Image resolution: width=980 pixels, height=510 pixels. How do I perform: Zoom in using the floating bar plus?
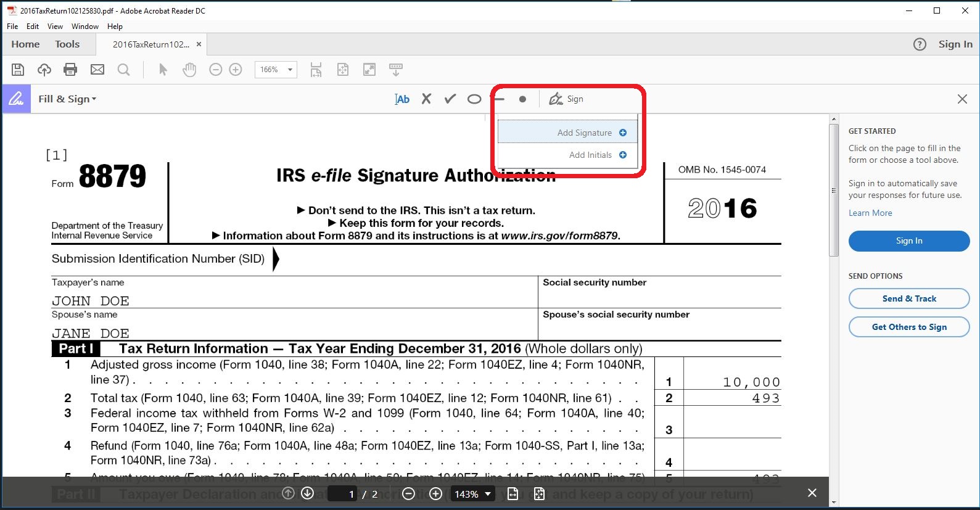click(x=435, y=494)
